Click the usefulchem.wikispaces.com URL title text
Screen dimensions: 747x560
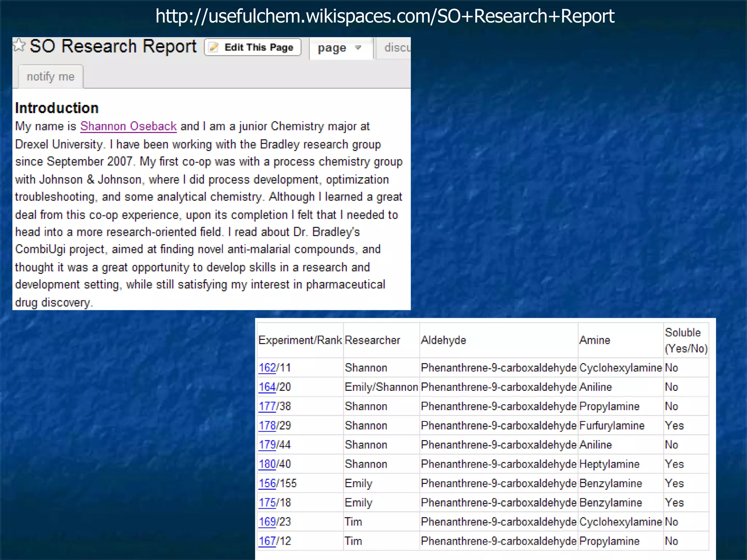(385, 16)
